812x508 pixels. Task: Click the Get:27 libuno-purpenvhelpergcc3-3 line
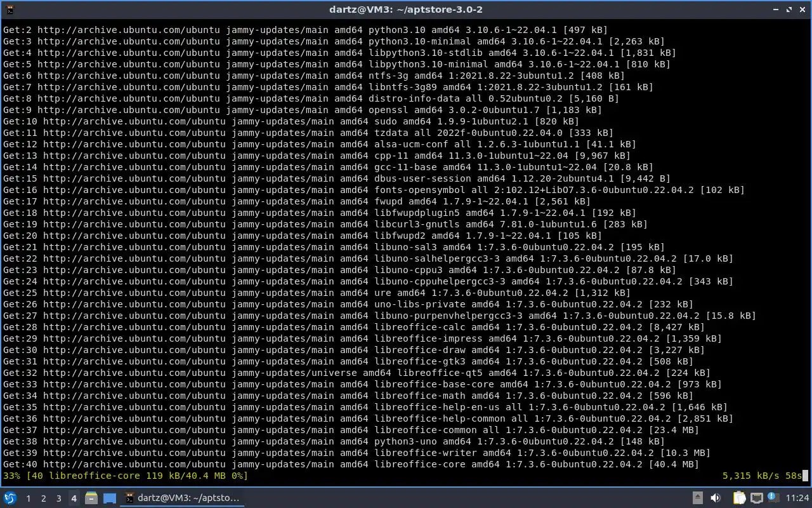click(379, 316)
